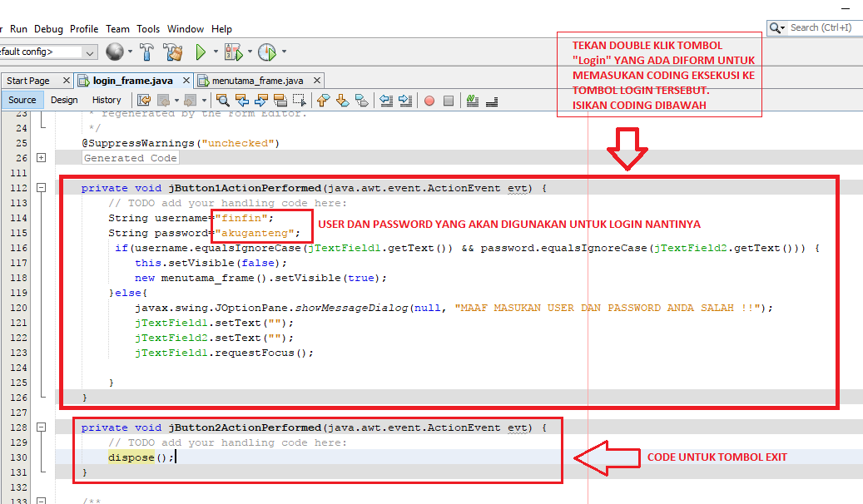Click the Profile Project clock icon

pos(267,52)
